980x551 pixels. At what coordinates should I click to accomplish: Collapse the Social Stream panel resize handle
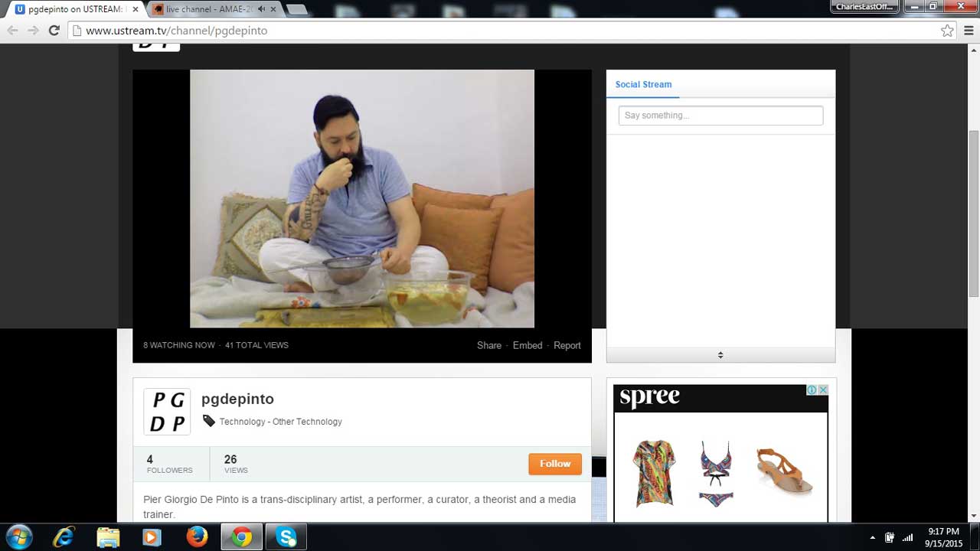pyautogui.click(x=720, y=355)
